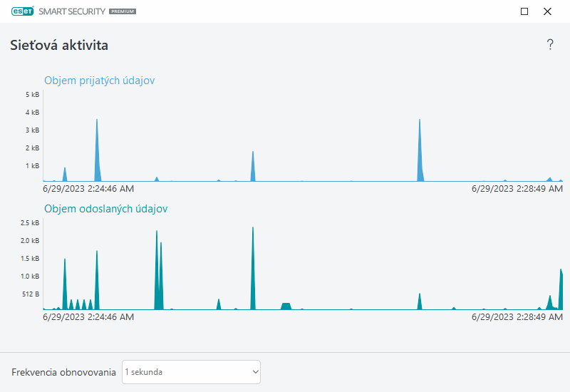Click start timestamp under sent data chart
Image resolution: width=570 pixels, height=392 pixels.
coord(88,317)
